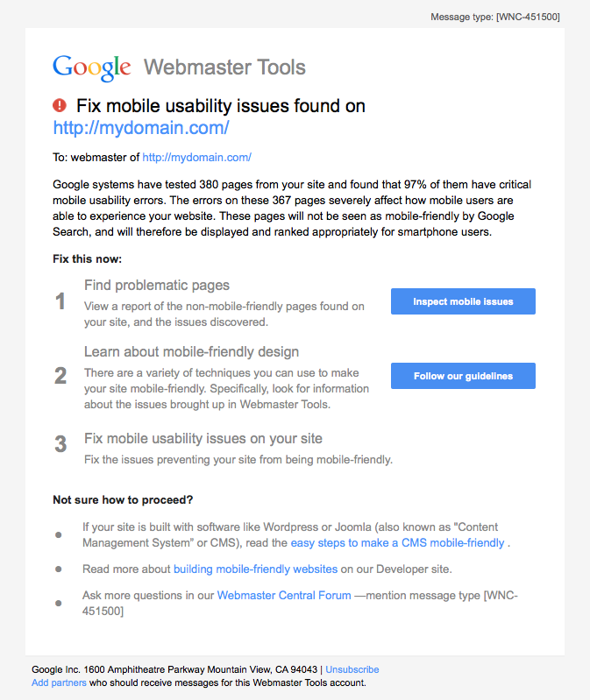Screen dimensions: 590x700
Task: Click the 'Not sure how to proceed?' heading
Action: coord(123,500)
